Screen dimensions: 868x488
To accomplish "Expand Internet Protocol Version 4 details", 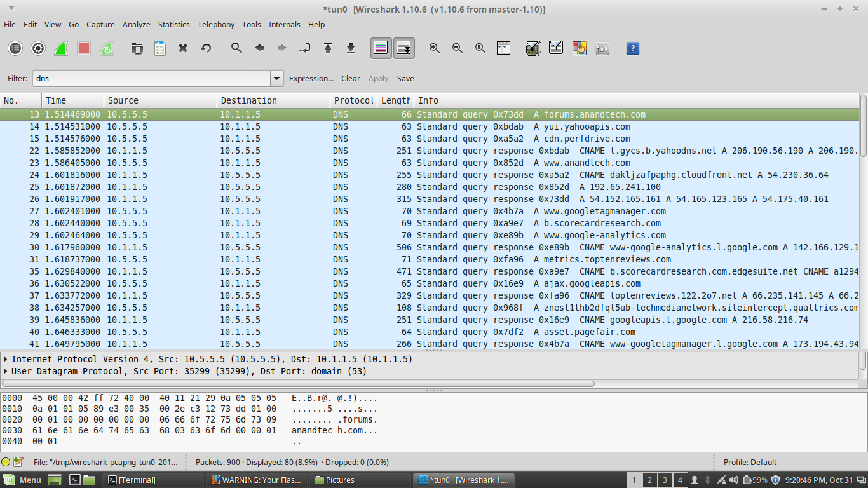I will (6, 359).
